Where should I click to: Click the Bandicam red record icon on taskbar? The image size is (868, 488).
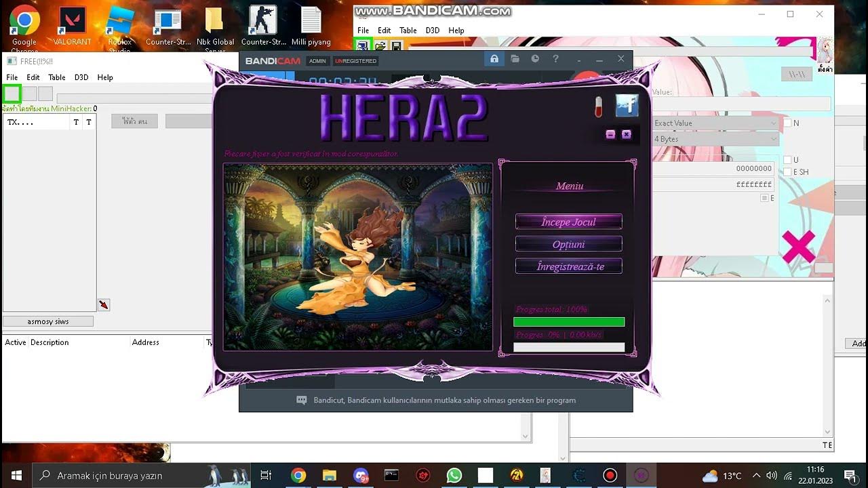610,475
